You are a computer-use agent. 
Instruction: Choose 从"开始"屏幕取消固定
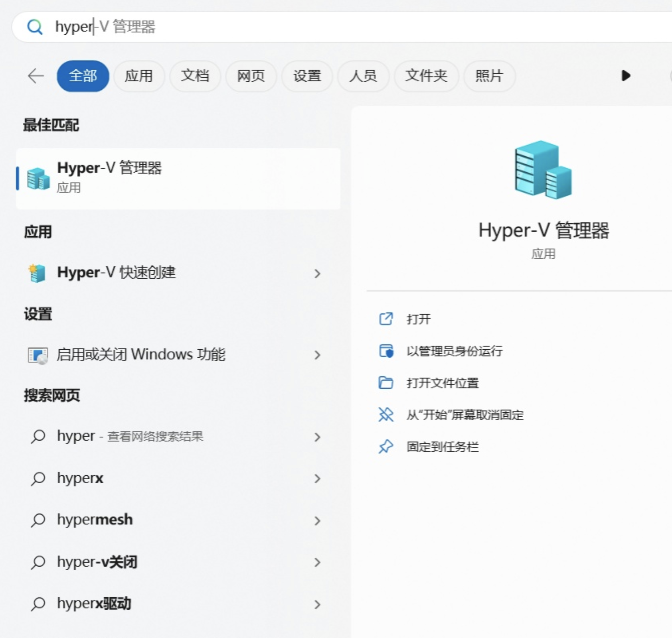point(465,415)
